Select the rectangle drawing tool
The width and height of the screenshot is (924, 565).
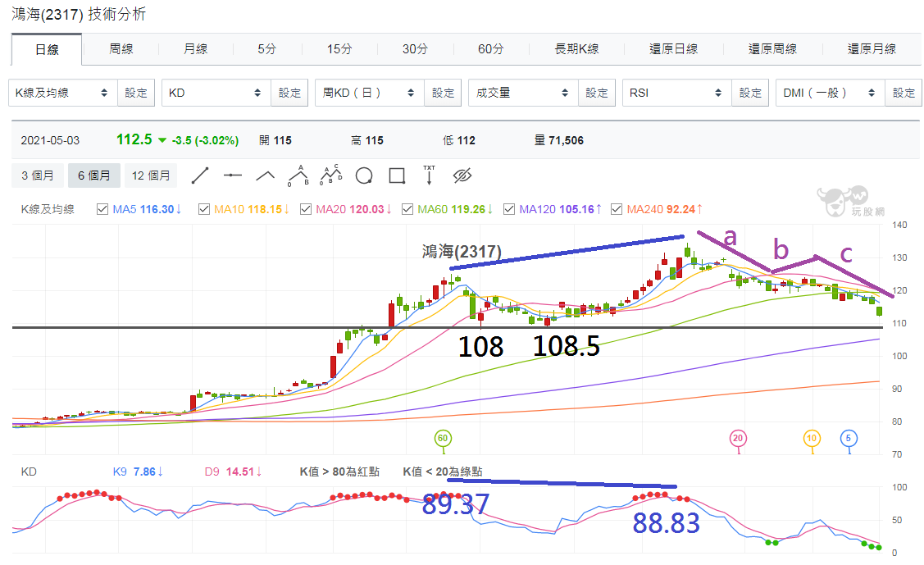[x=397, y=175]
